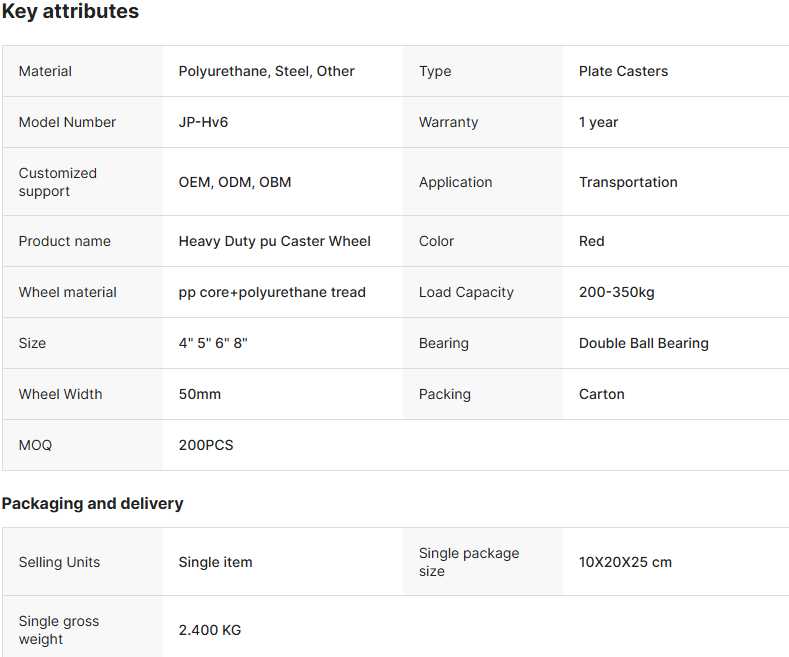Select the Single item selling units value
789x657 pixels.
pos(215,562)
